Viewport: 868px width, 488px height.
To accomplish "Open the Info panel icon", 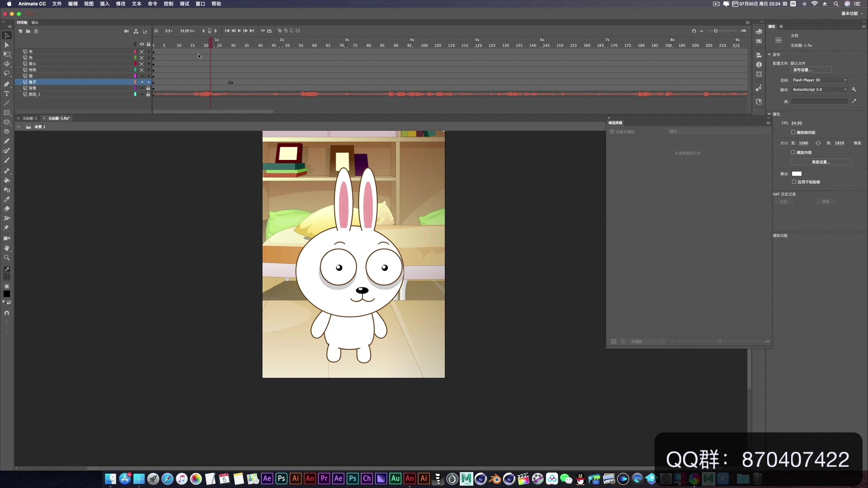I will [x=759, y=65].
